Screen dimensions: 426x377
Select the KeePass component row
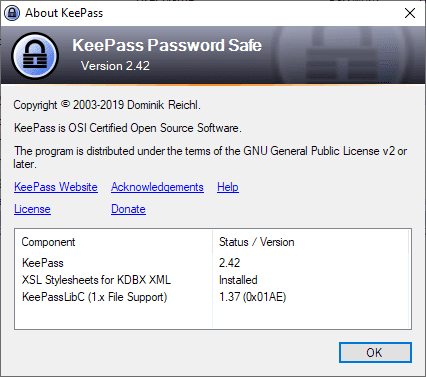[x=213, y=263]
